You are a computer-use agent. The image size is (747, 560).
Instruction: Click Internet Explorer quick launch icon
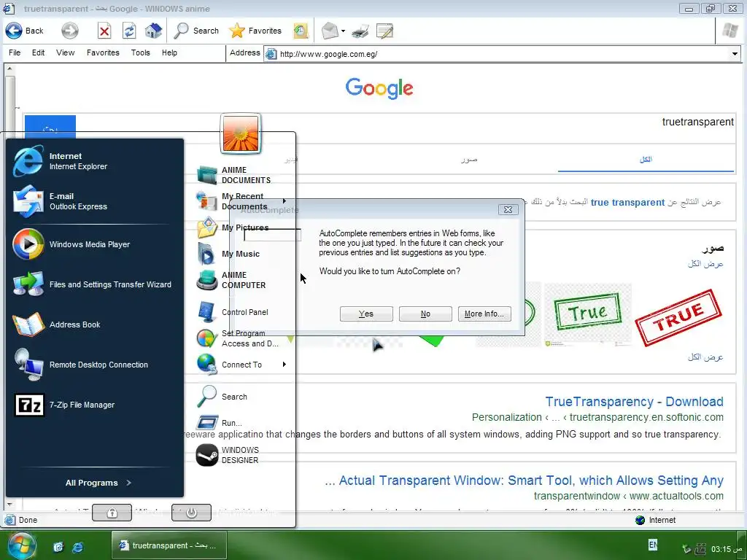[77, 547]
